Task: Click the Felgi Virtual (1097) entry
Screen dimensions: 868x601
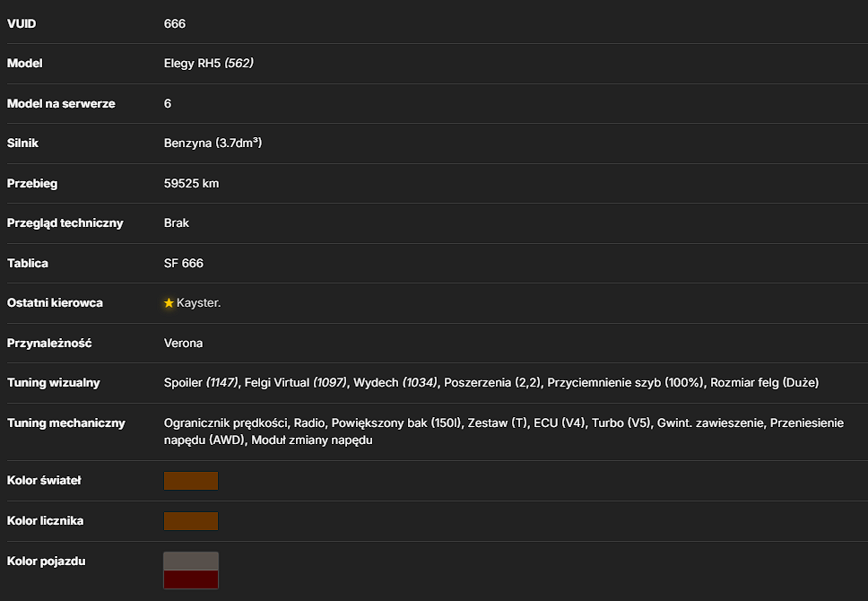Action: [x=296, y=383]
